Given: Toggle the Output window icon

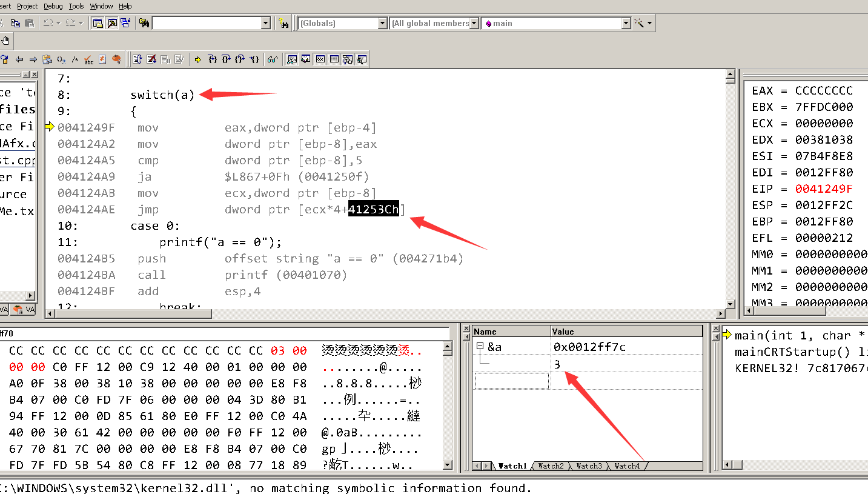Looking at the screenshot, I should click(x=111, y=23).
